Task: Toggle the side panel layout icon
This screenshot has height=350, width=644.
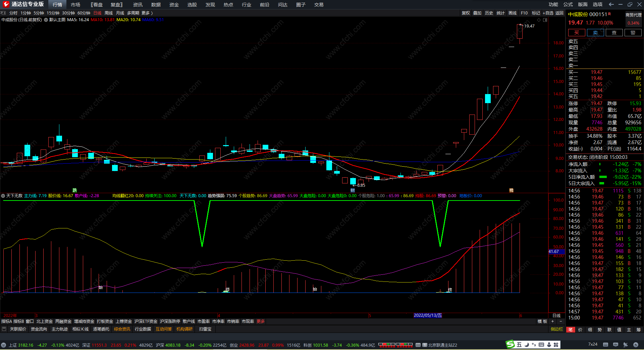Action: pos(545,20)
